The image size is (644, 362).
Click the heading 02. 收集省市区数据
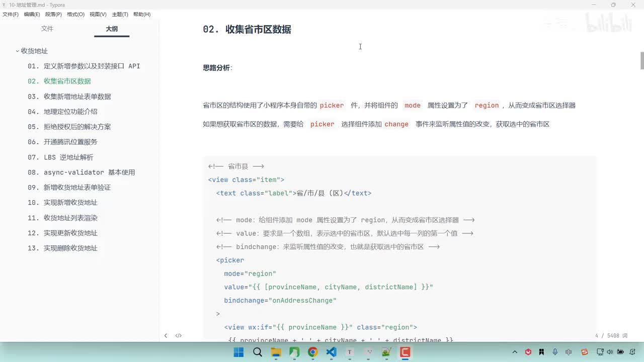tap(247, 29)
